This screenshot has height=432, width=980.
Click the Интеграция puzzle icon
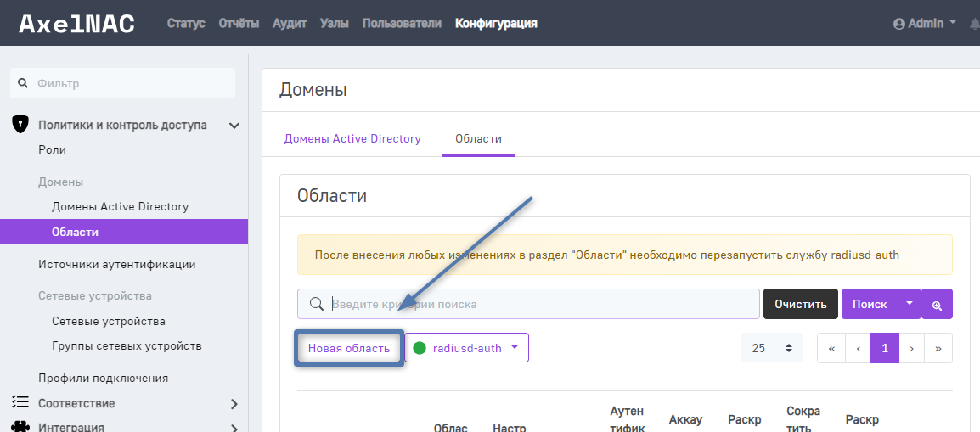[x=20, y=427]
